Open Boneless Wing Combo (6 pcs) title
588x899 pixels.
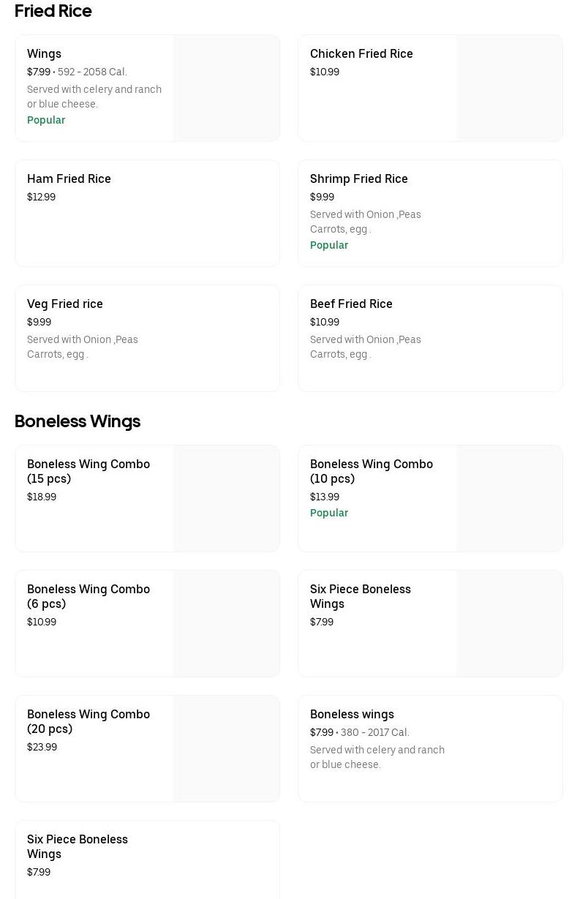88,596
